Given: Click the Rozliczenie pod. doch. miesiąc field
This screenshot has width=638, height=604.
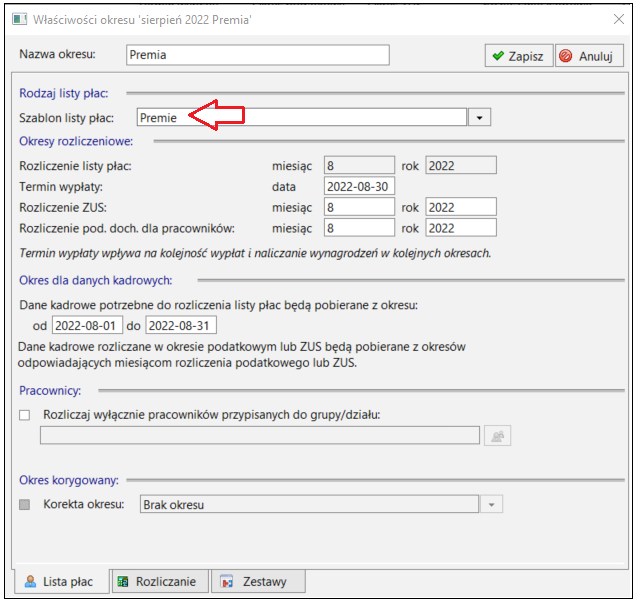Looking at the screenshot, I should click(x=359, y=228).
